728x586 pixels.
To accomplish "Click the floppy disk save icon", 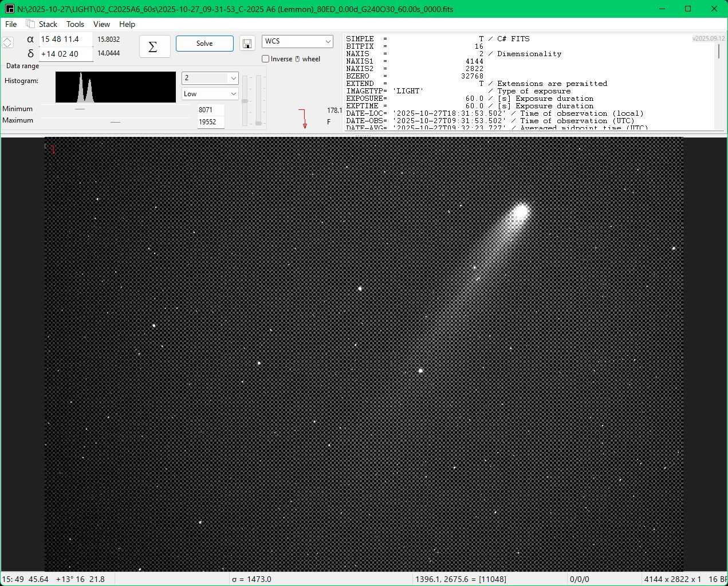I will pyautogui.click(x=247, y=44).
